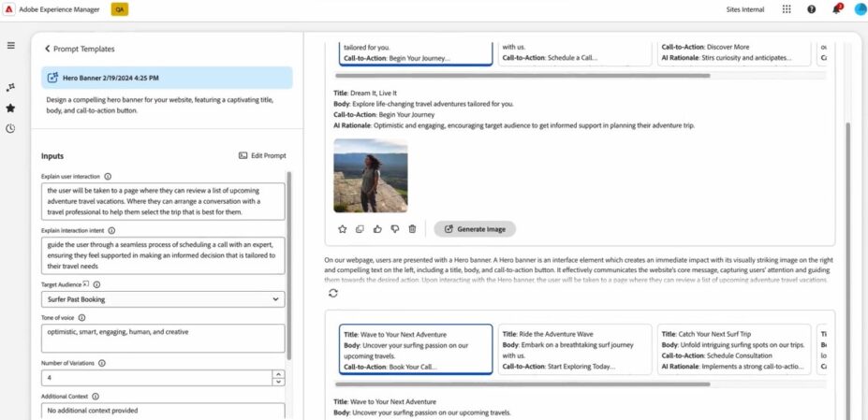Screen dimensions: 868x420
Task: Open the app switcher grid icon
Action: pyautogui.click(x=786, y=9)
